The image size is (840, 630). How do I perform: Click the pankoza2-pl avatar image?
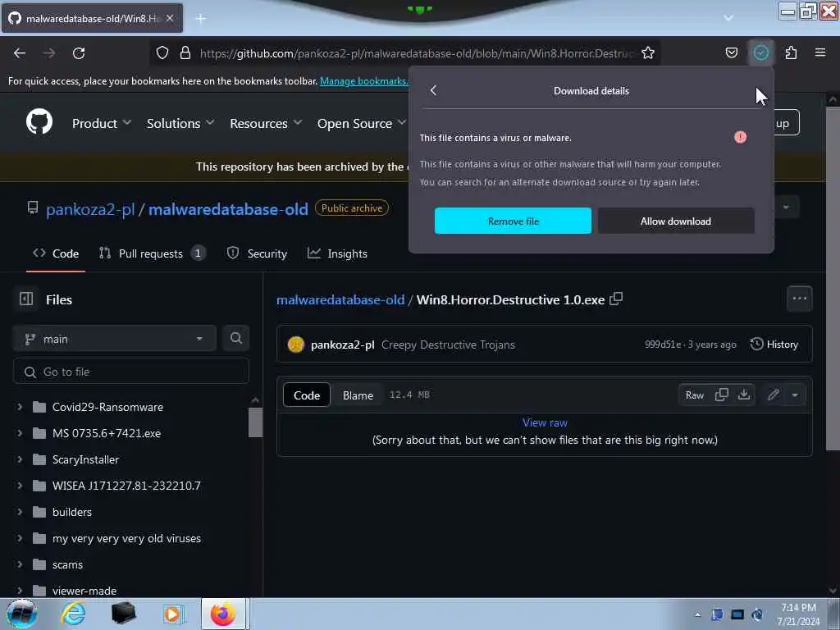click(295, 345)
